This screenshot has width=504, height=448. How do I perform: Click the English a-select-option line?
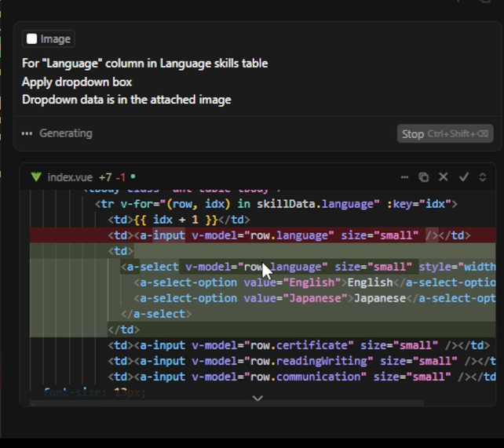click(x=314, y=282)
